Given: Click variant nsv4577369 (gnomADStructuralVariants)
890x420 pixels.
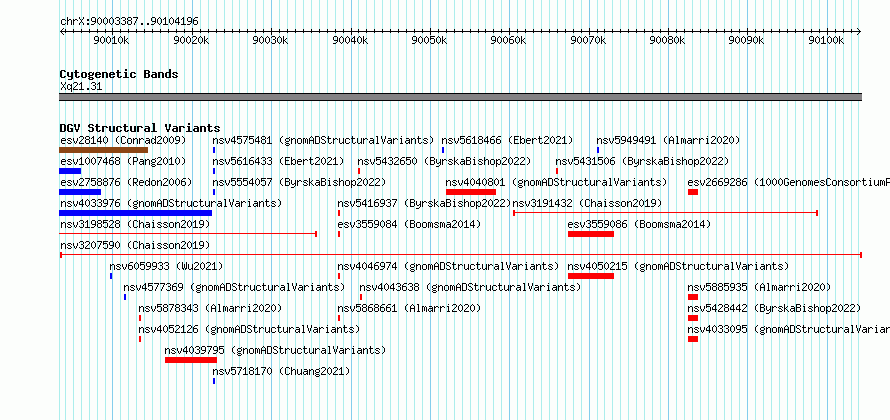Looking at the screenshot, I should 234,287.
